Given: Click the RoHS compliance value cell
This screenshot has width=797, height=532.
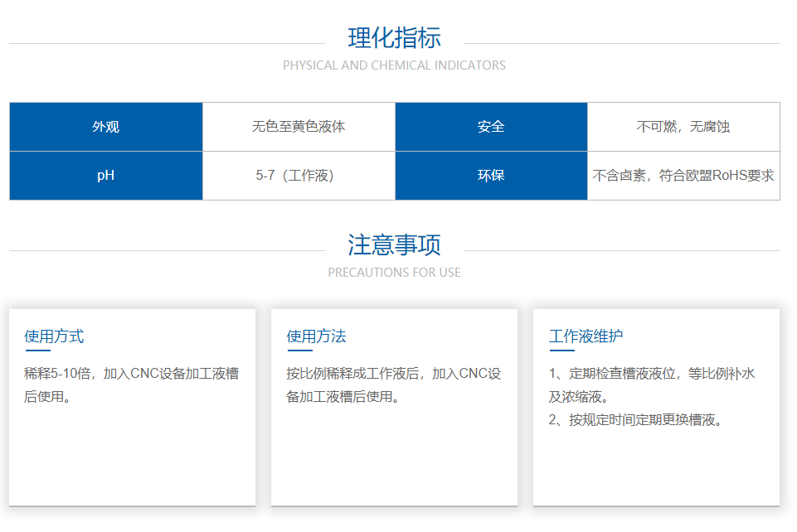Looking at the screenshot, I should click(683, 176).
